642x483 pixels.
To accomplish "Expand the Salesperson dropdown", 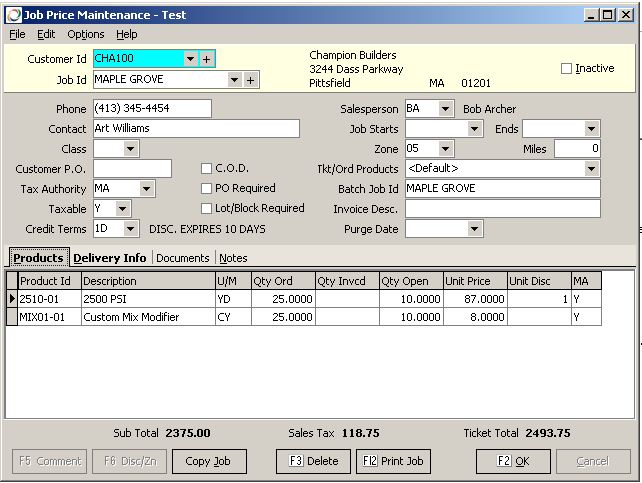I will [x=445, y=109].
